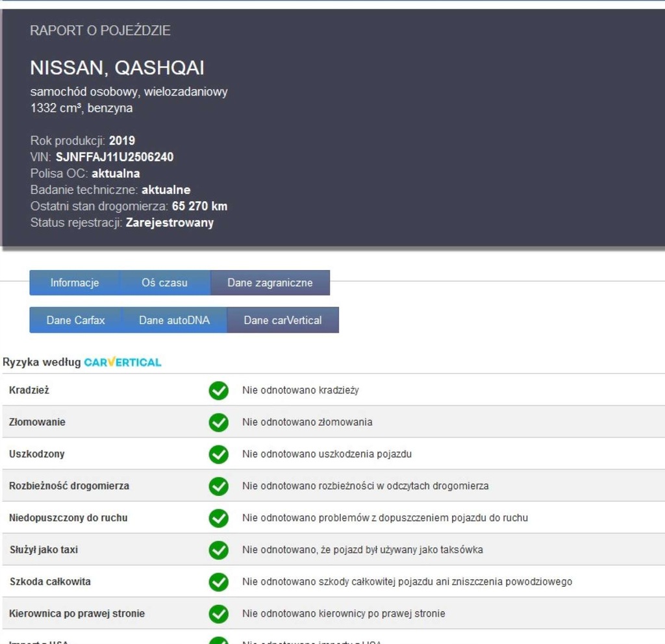Image resolution: width=665 pixels, height=644 pixels.
Task: Click the Złomowanie row label
Action: (x=37, y=422)
